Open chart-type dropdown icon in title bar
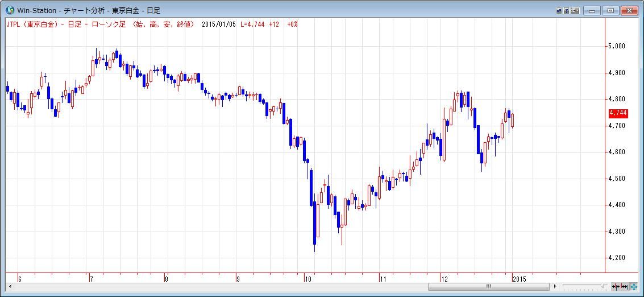The width and height of the screenshot is (644, 297). (x=575, y=11)
